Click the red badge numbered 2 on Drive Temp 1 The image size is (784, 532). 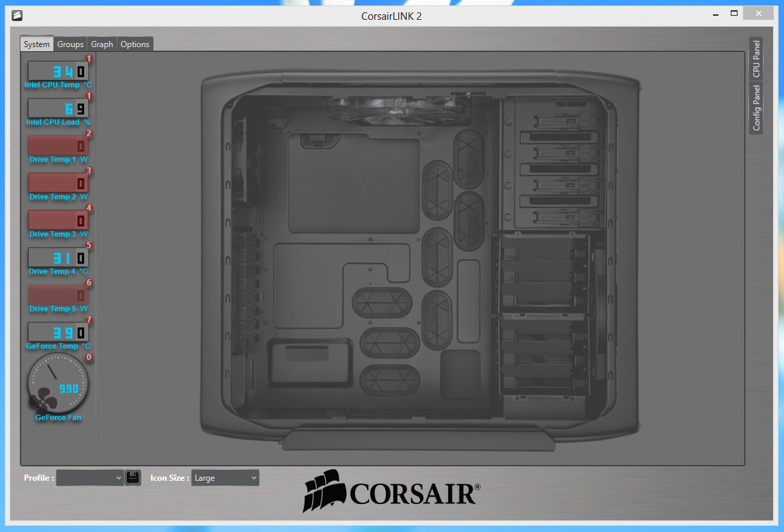coord(89,133)
